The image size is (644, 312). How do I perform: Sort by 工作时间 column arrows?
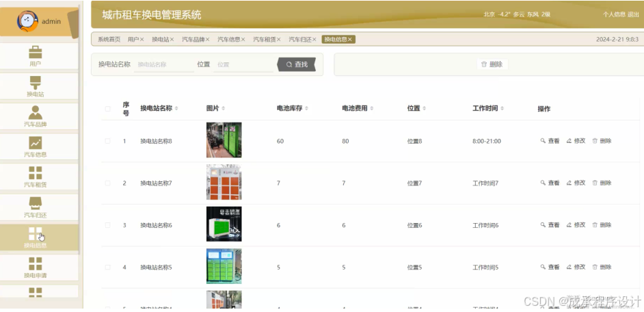click(502, 109)
